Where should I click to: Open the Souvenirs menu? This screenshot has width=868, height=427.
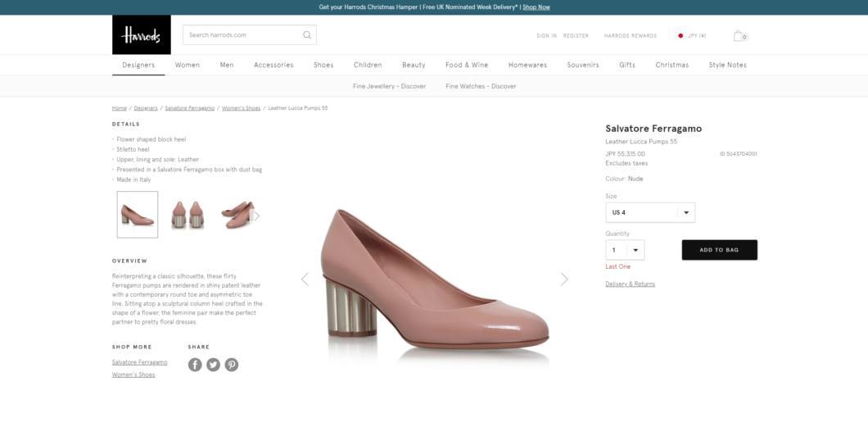583,65
